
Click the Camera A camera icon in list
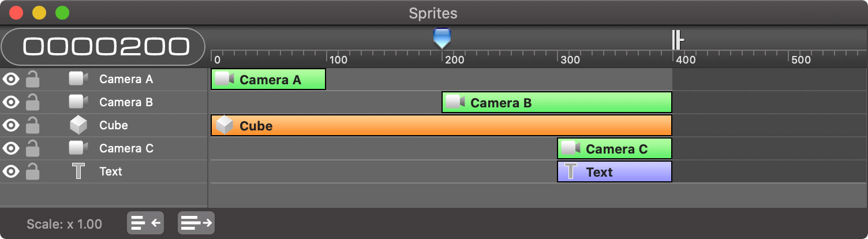(x=78, y=79)
